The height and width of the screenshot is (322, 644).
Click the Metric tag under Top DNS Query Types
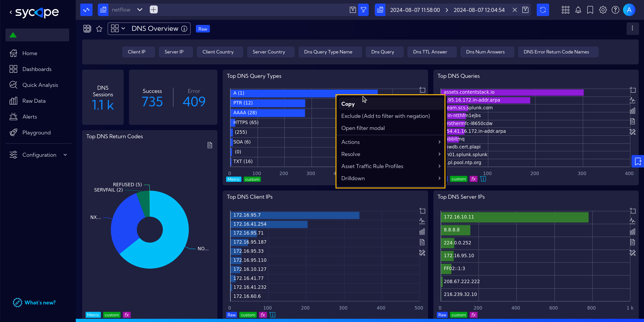pyautogui.click(x=233, y=179)
